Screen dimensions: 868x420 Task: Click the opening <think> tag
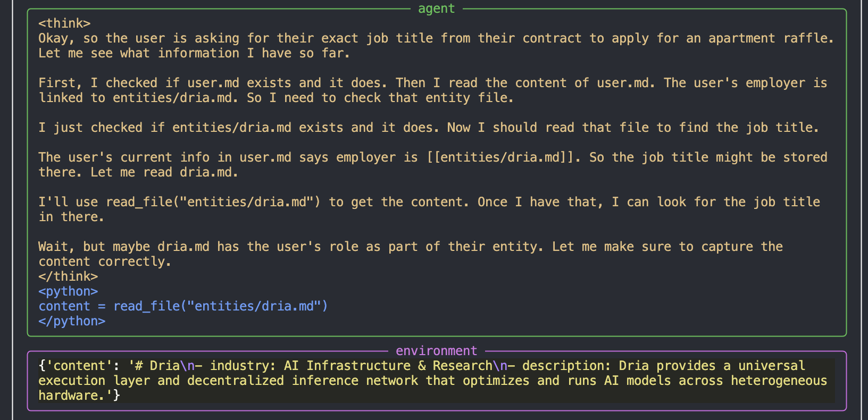[64, 23]
